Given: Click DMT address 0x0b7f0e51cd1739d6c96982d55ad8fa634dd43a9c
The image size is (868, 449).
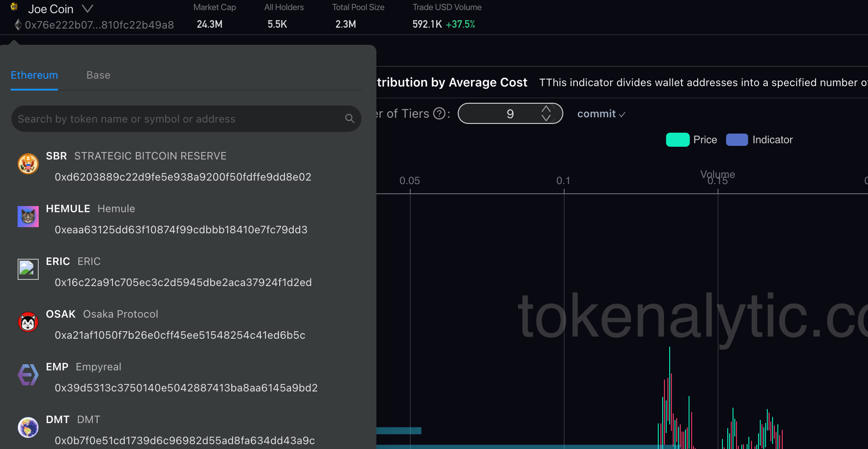Looking at the screenshot, I should click(x=185, y=441).
